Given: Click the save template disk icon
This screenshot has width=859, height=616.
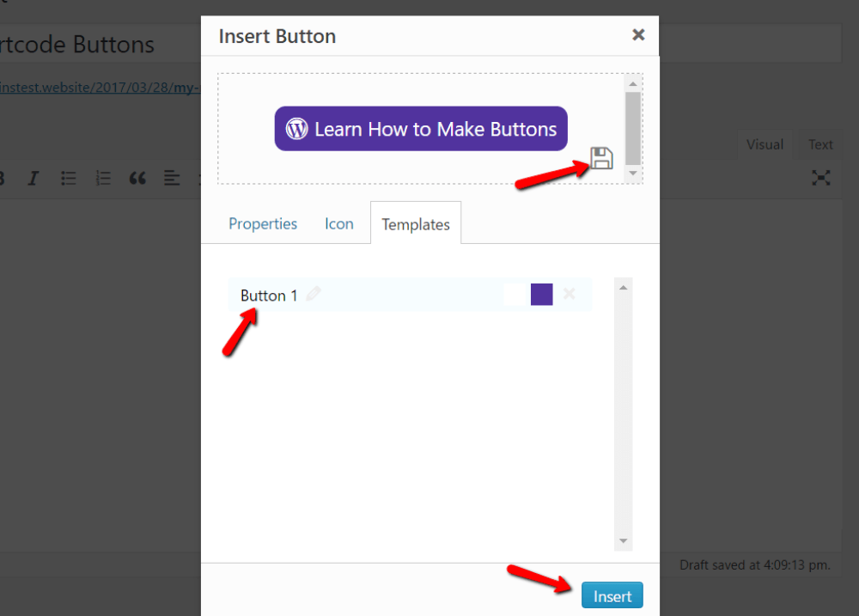Looking at the screenshot, I should pos(601,158).
